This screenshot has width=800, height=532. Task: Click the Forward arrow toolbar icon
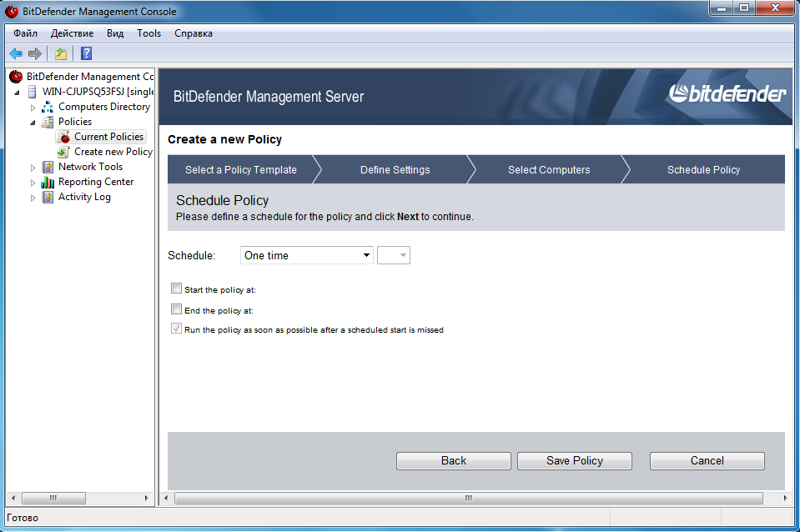(35, 53)
